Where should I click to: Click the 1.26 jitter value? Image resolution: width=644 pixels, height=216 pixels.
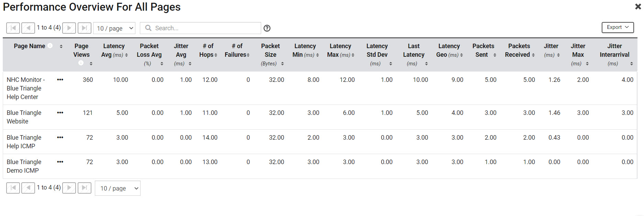pyautogui.click(x=554, y=80)
